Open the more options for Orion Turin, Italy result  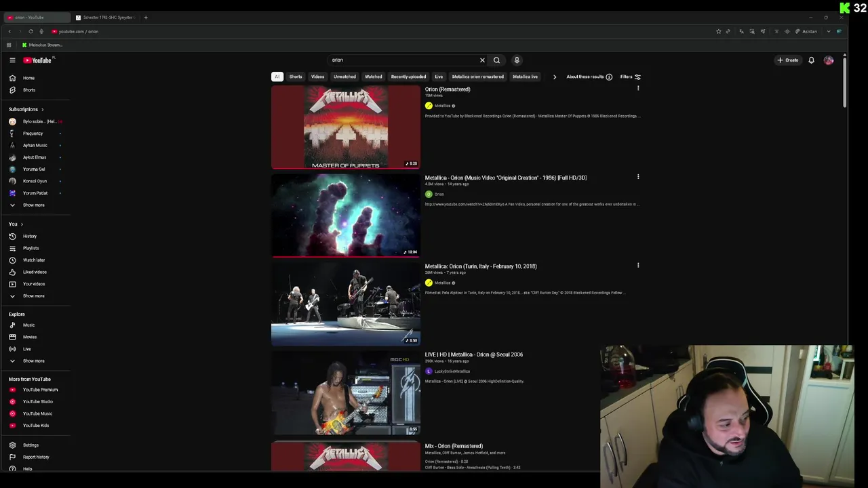638,266
